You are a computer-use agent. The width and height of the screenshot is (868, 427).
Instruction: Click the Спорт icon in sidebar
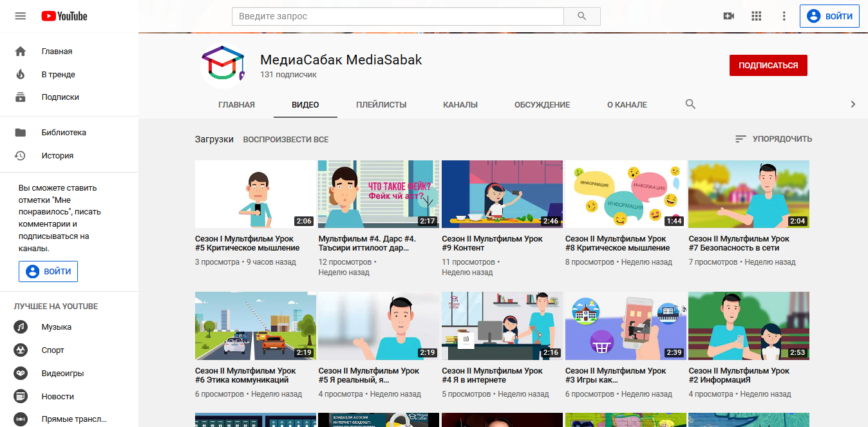(21, 350)
